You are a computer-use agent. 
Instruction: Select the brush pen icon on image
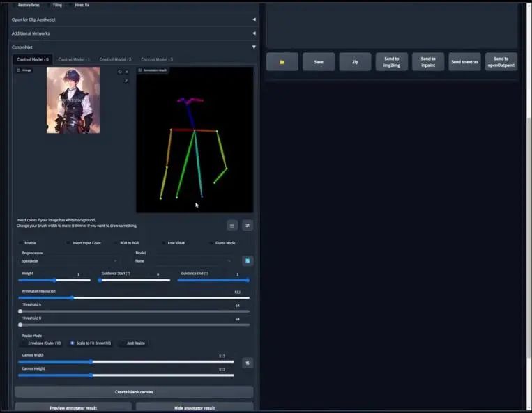(126, 81)
